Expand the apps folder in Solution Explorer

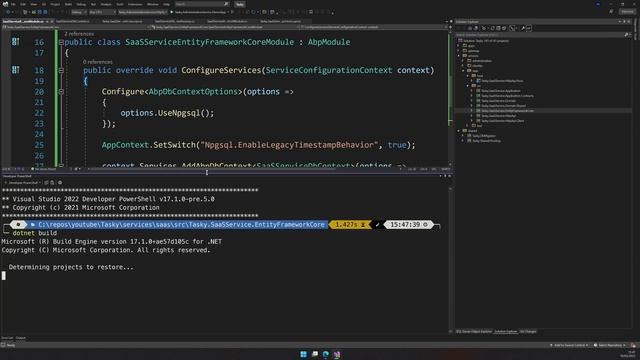458,46
